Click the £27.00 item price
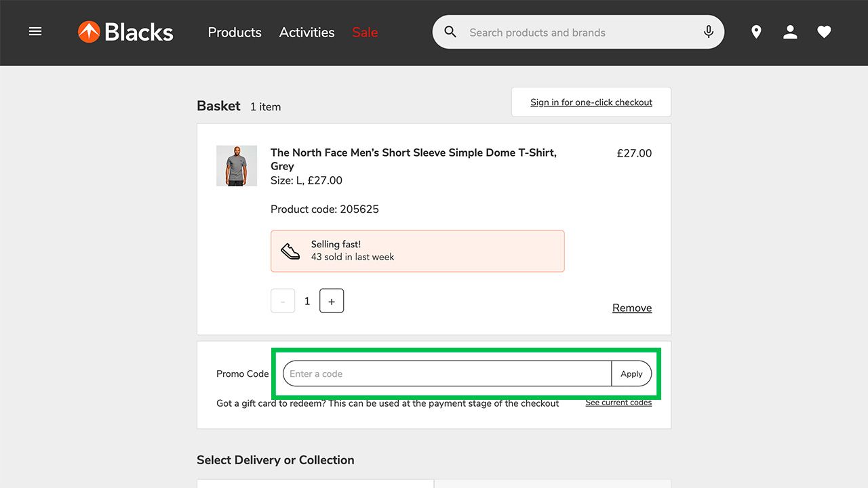 tap(634, 153)
